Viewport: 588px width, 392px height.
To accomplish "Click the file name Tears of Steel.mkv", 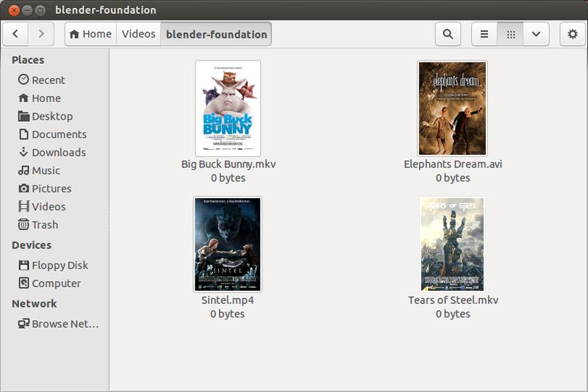I will pos(453,300).
